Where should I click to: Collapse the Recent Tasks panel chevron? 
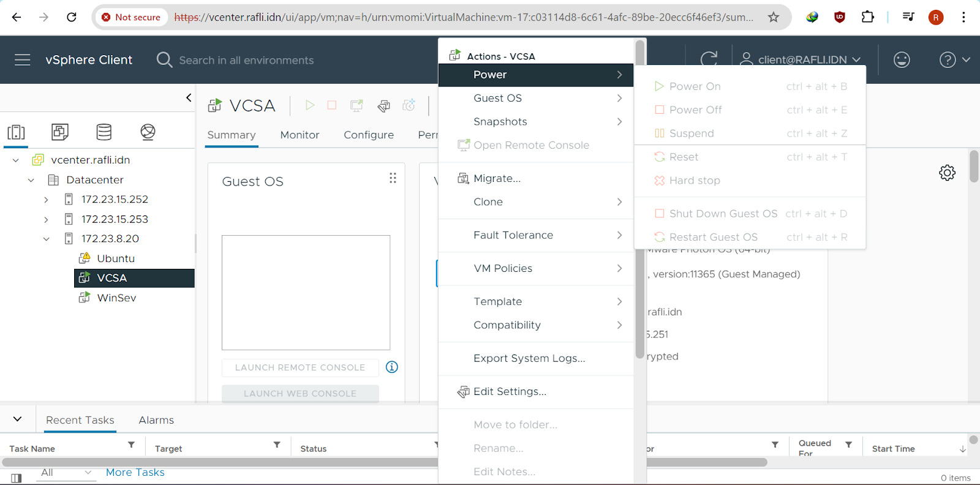(x=17, y=419)
